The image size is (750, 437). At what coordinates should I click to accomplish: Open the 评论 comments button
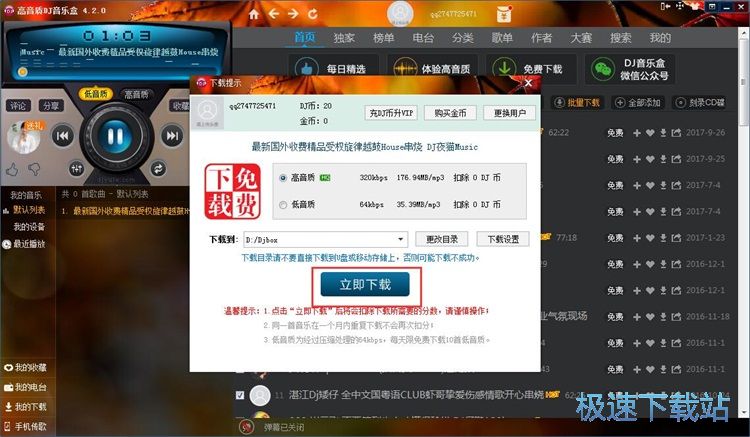click(x=18, y=106)
